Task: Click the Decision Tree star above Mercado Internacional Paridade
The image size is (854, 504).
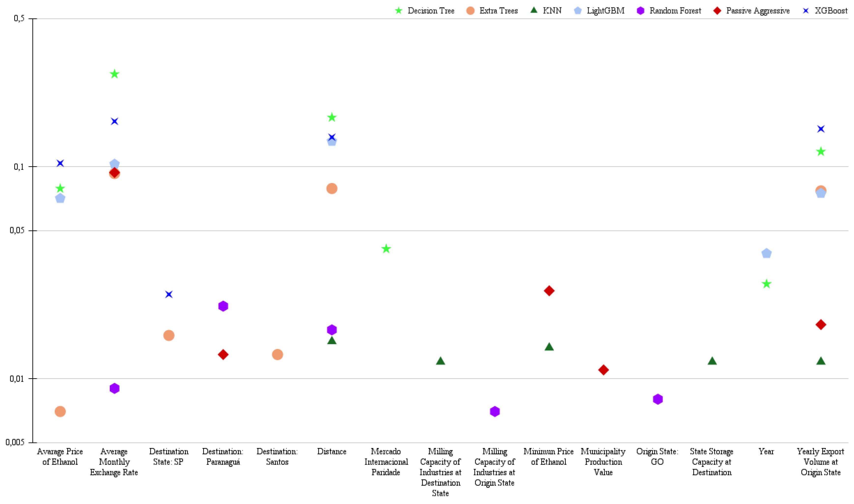Action: click(386, 249)
